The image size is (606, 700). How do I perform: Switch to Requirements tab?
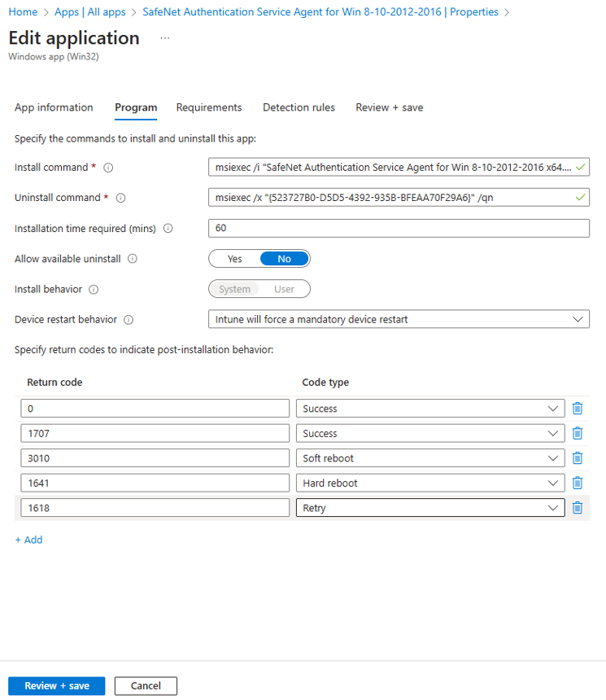click(209, 107)
